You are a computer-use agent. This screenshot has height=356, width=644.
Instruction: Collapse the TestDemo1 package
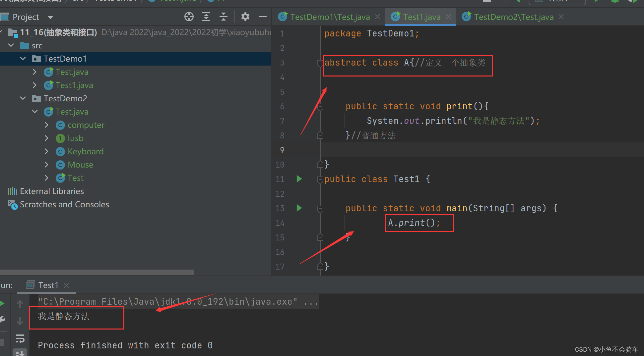pos(23,59)
